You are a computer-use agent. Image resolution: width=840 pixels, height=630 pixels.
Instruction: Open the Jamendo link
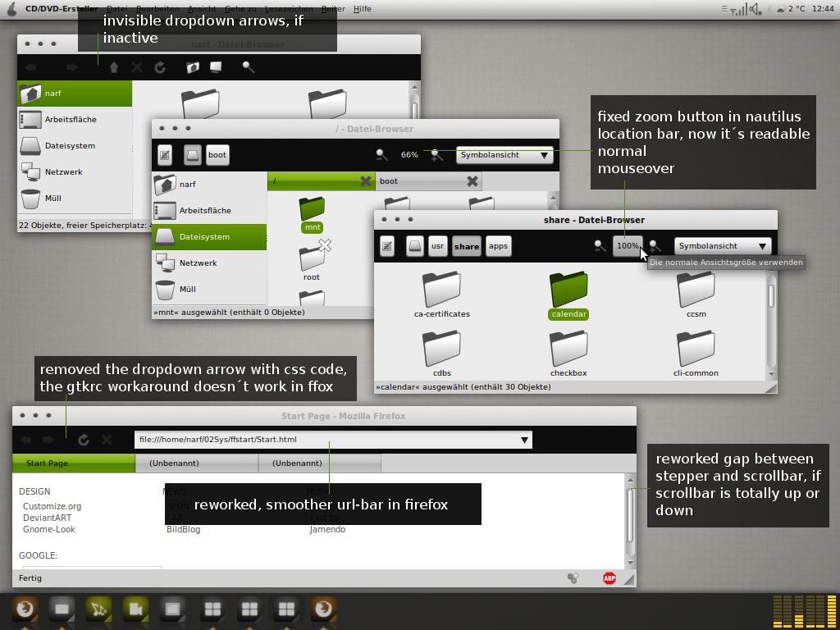click(x=327, y=529)
